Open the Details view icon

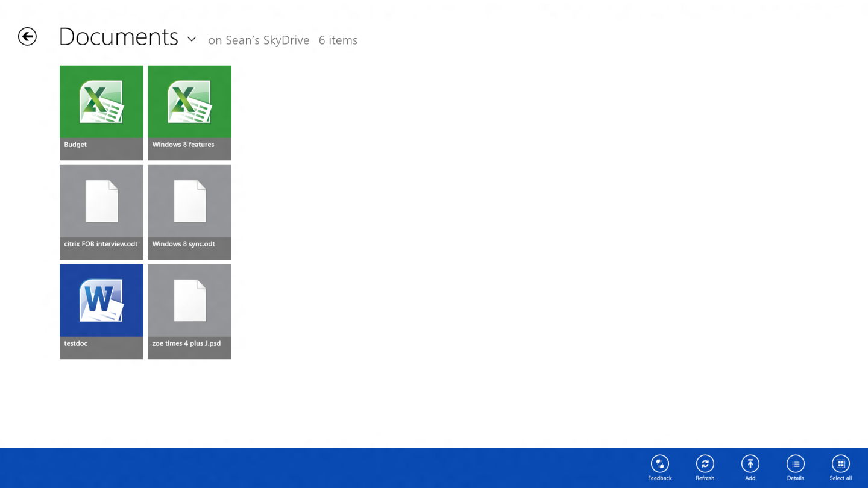[x=795, y=464]
